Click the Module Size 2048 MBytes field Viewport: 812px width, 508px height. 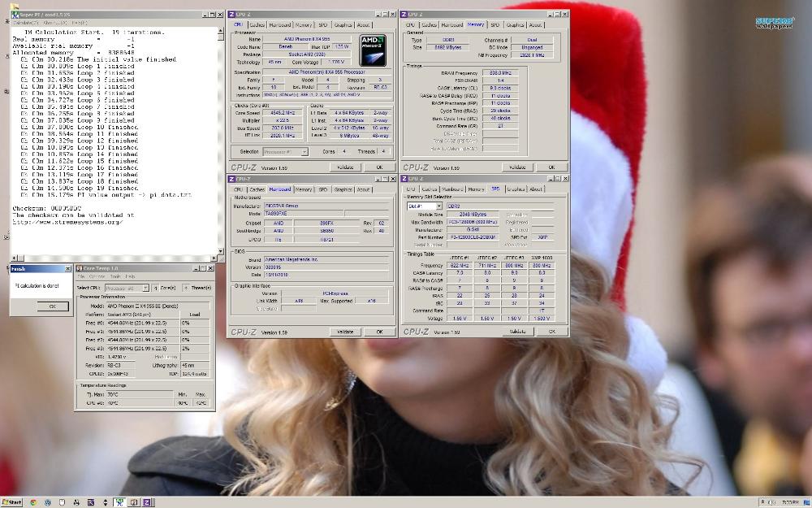(x=473, y=214)
